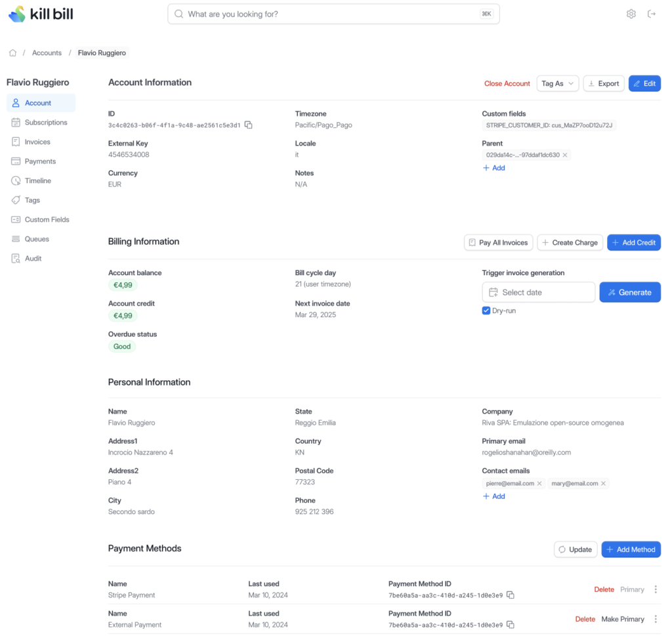The height and width of the screenshot is (642, 672).
Task: Open the Tag As dropdown
Action: pos(557,83)
